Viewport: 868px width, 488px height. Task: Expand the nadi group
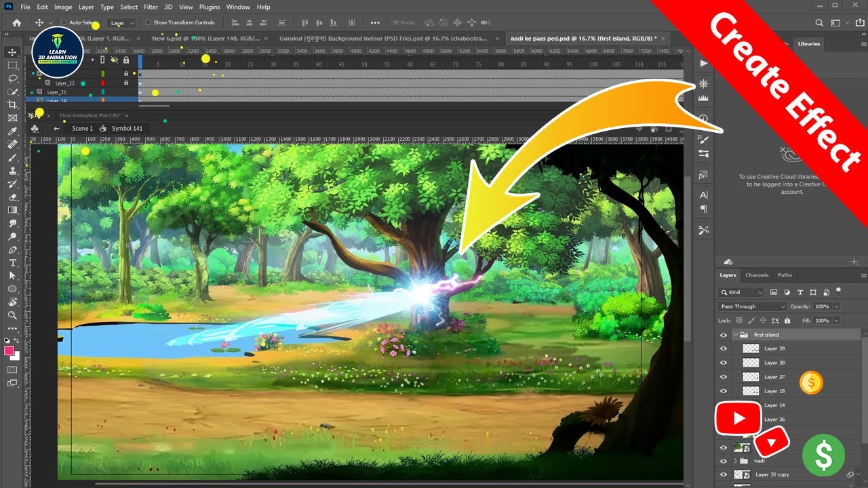pos(736,461)
